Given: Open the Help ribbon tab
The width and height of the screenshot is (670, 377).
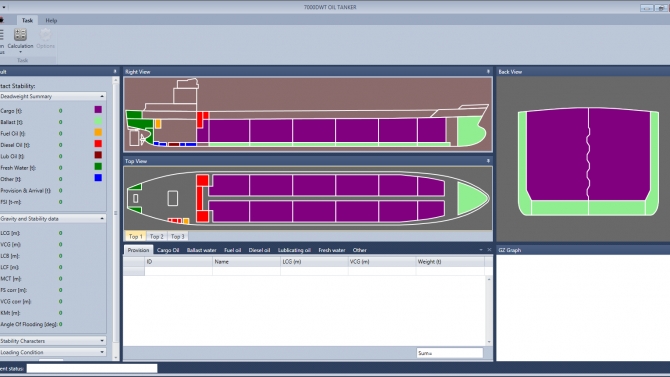Looking at the screenshot, I should 51,21.
